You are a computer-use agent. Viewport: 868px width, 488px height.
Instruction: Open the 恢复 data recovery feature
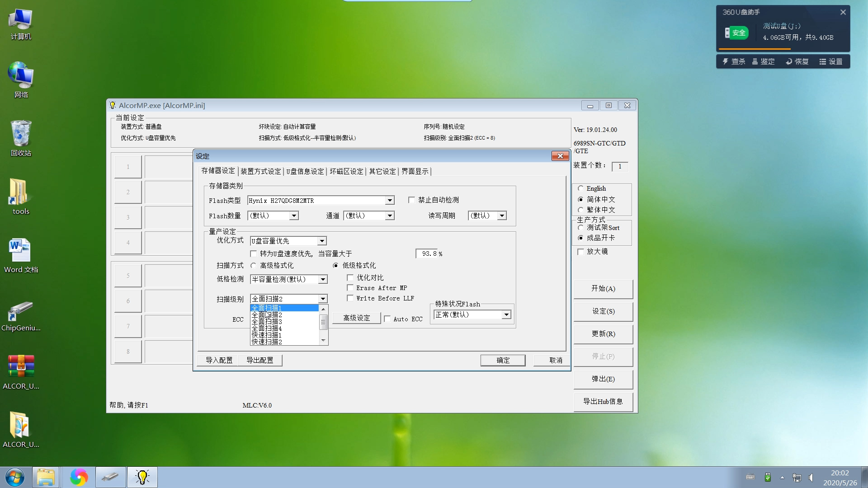point(797,61)
